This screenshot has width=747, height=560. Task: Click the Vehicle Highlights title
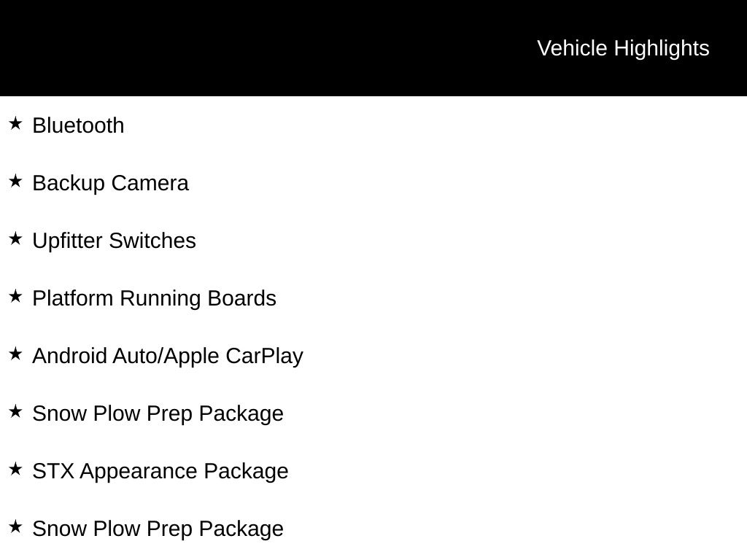pyautogui.click(x=623, y=48)
